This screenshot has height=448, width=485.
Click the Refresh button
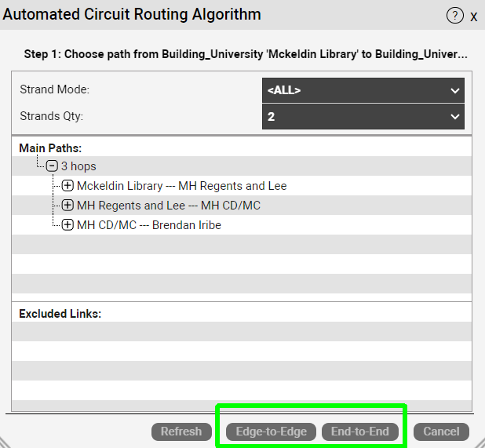click(x=181, y=431)
